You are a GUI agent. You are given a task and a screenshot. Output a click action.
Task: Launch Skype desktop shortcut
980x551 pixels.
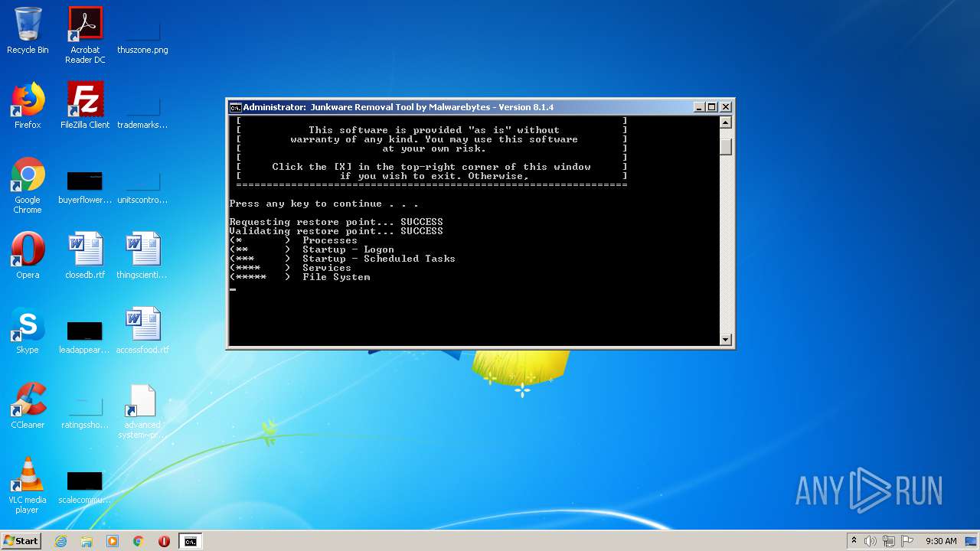[28, 331]
